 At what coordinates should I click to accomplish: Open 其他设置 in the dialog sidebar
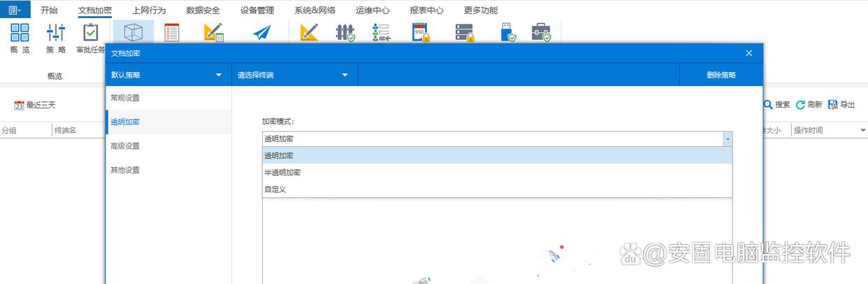(x=168, y=169)
